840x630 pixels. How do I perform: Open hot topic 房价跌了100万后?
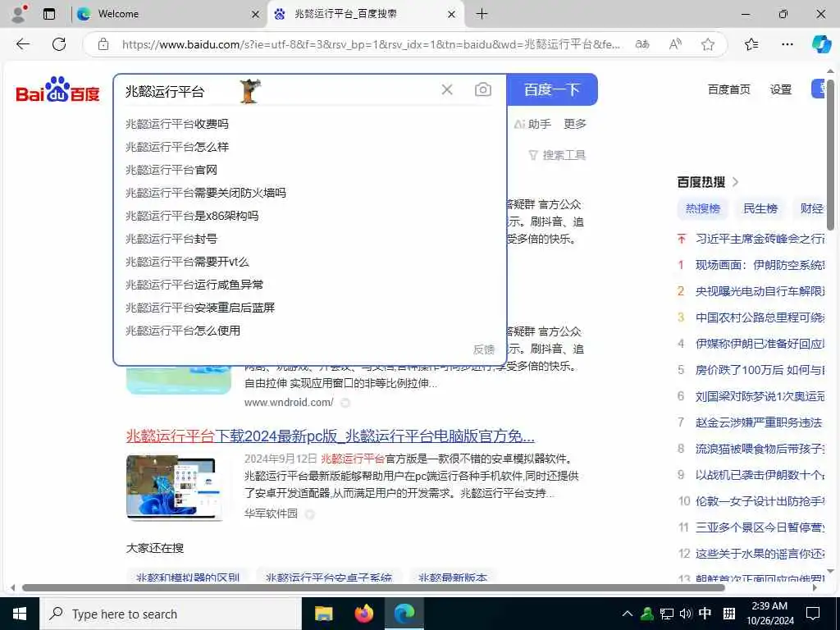pos(760,370)
